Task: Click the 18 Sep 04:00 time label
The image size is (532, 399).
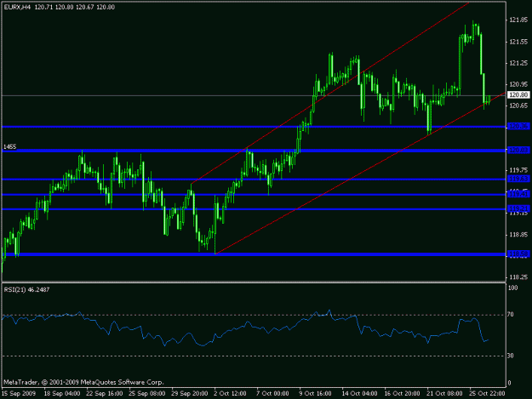Action: pos(62,394)
